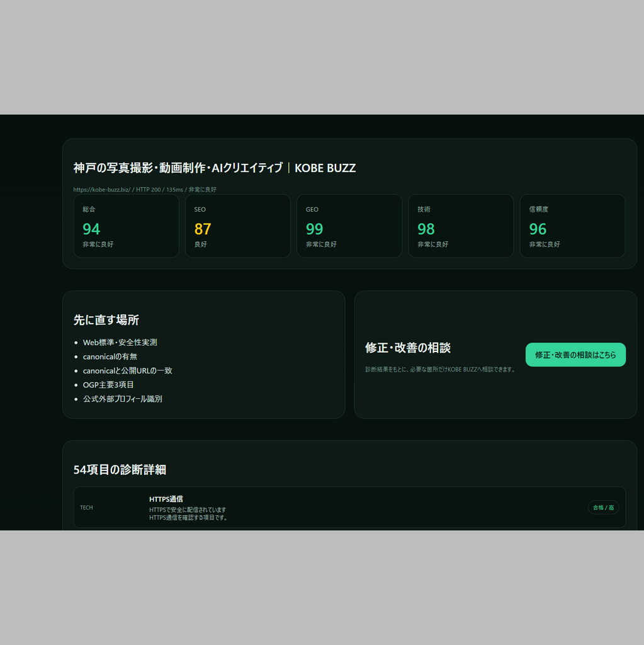Select the GEO score card showing 99

click(349, 226)
